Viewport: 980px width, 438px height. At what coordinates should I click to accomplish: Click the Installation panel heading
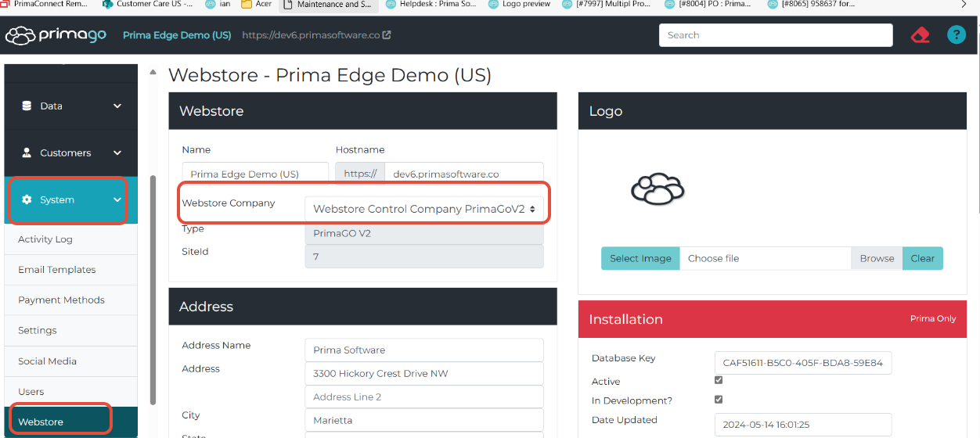pyautogui.click(x=625, y=319)
